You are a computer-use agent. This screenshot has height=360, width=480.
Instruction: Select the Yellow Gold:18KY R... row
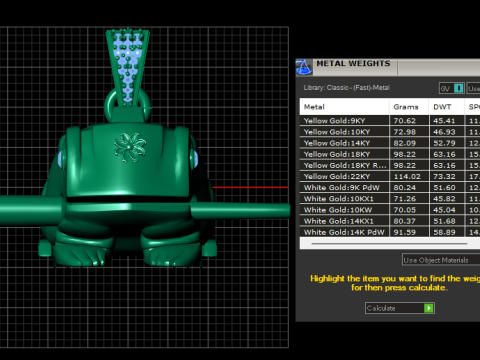pyautogui.click(x=390, y=165)
